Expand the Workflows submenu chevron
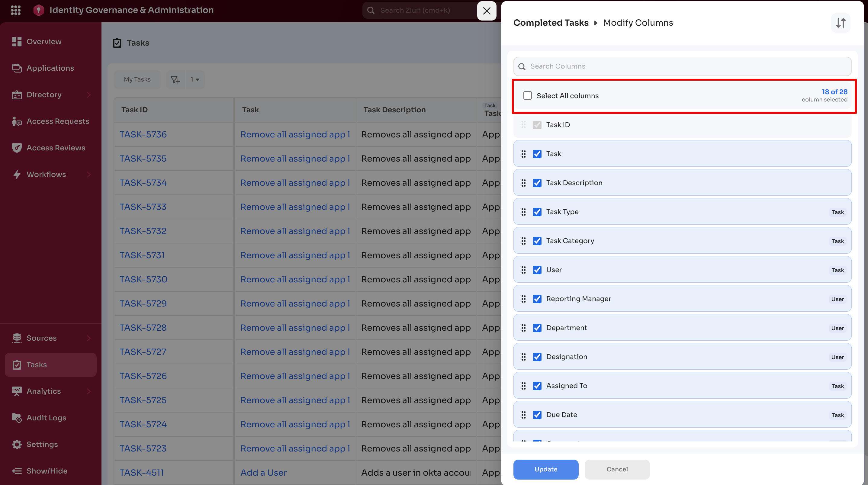This screenshot has width=868, height=485. (88, 174)
